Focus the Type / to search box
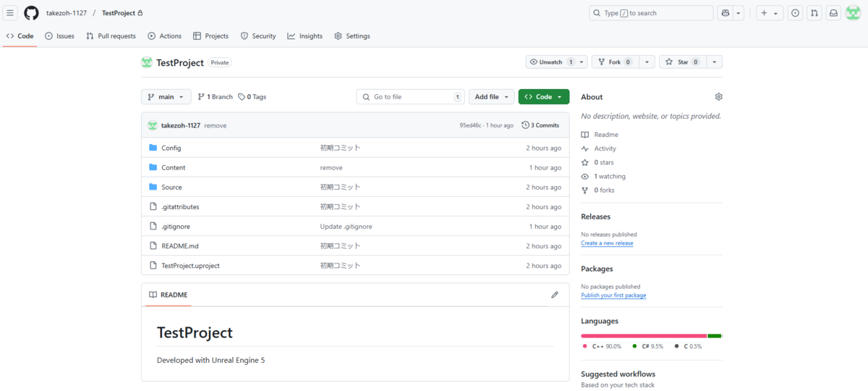The image size is (868, 391). pos(651,13)
